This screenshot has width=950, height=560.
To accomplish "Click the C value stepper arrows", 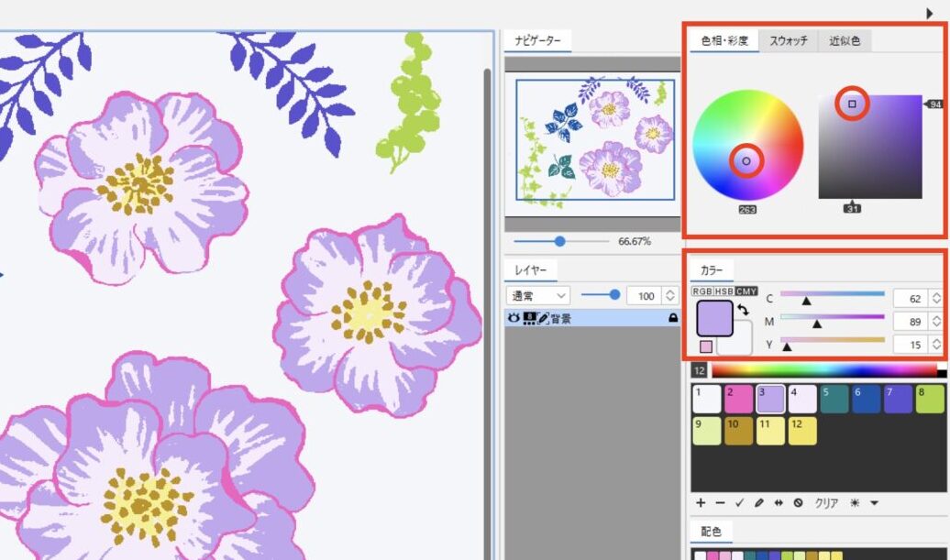I will pos(936,298).
